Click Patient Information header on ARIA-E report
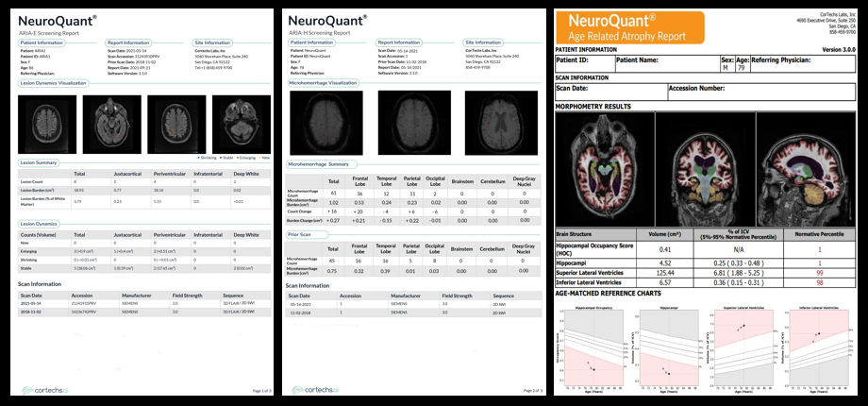 41,42
